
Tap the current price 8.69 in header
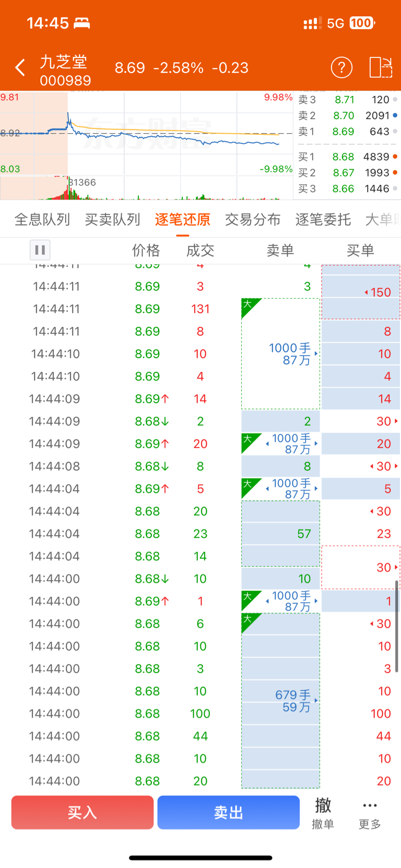pyautogui.click(x=130, y=68)
